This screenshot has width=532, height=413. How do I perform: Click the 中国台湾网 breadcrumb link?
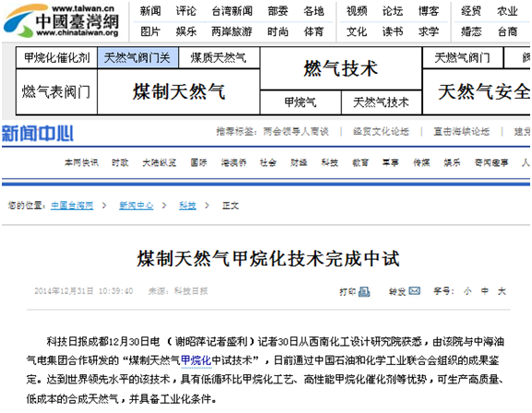pos(72,206)
